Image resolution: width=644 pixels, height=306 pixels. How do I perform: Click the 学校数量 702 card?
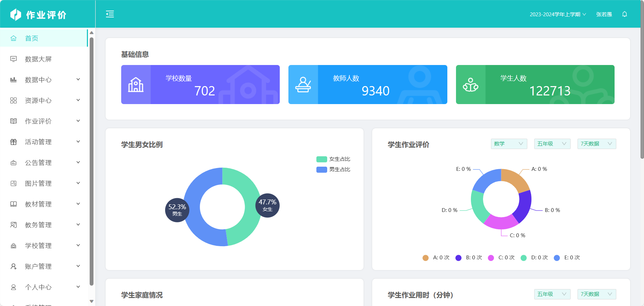tap(200, 84)
